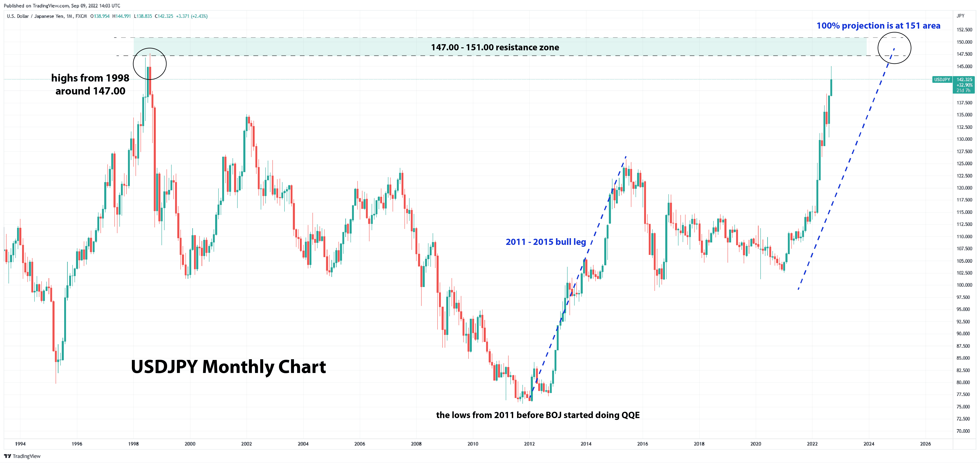The height and width of the screenshot is (463, 980).
Task: Click the 100.000 price axis label
Action: (964, 285)
